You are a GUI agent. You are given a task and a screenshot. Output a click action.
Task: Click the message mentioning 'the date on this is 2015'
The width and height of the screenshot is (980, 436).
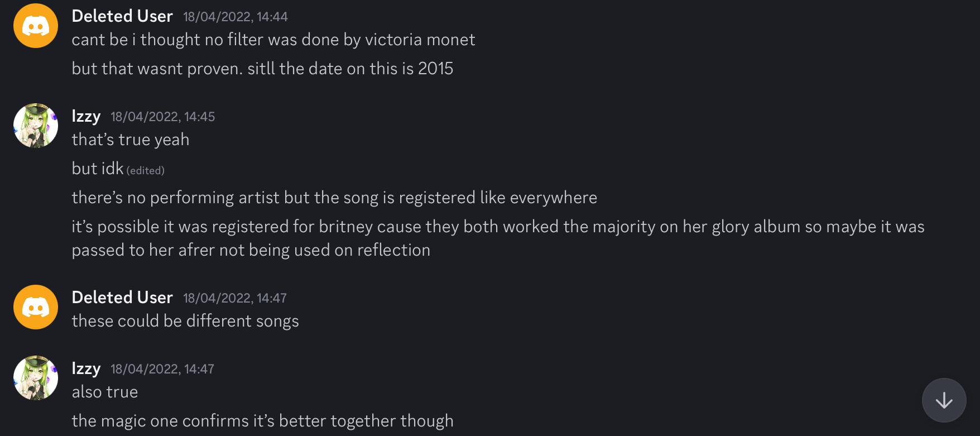pos(262,69)
